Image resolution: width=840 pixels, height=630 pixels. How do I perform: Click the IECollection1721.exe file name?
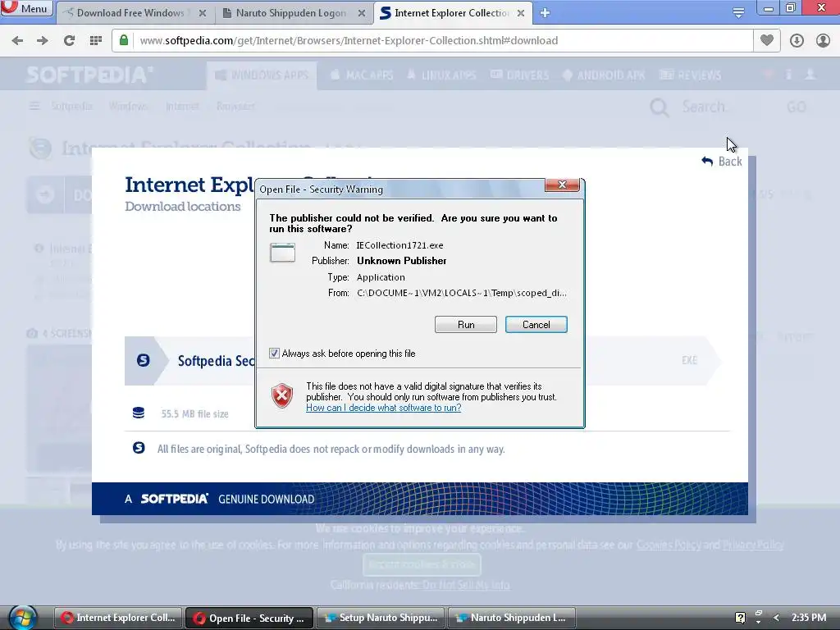point(399,245)
